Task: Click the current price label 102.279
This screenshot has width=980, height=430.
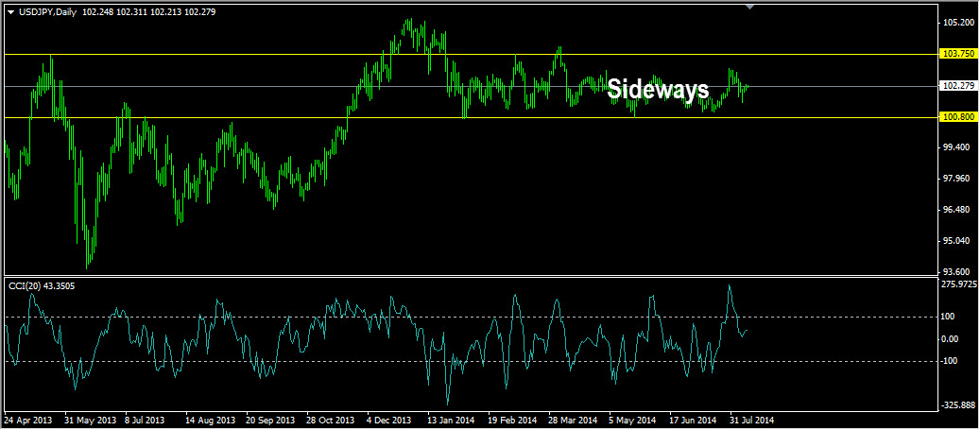Action: pyautogui.click(x=958, y=86)
